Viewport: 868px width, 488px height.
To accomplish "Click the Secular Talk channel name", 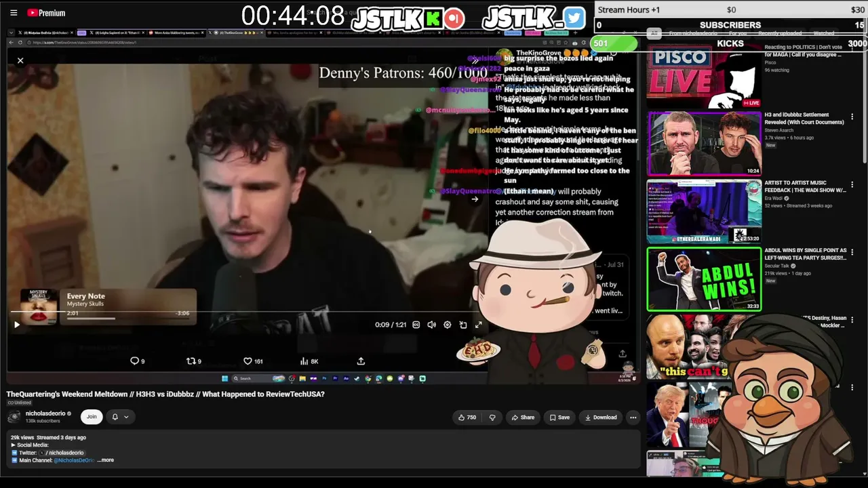I will 778,266.
